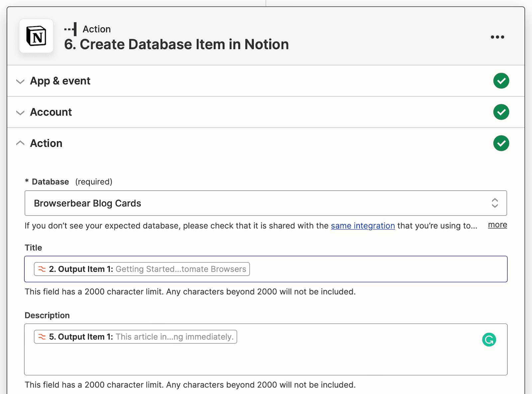532x394 pixels.
Task: Click "more" to expand database help text
Action: [497, 225]
